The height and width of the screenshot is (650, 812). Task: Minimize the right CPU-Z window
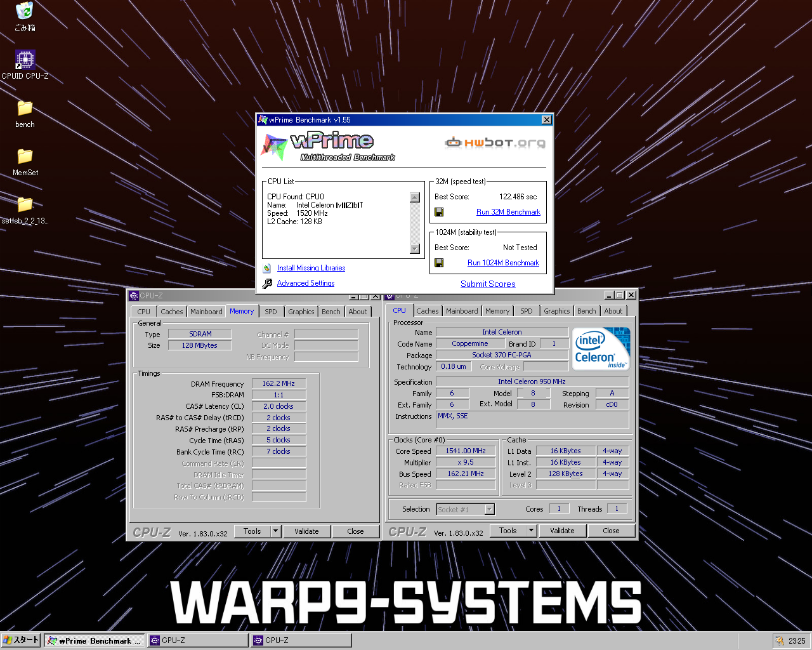tap(609, 295)
